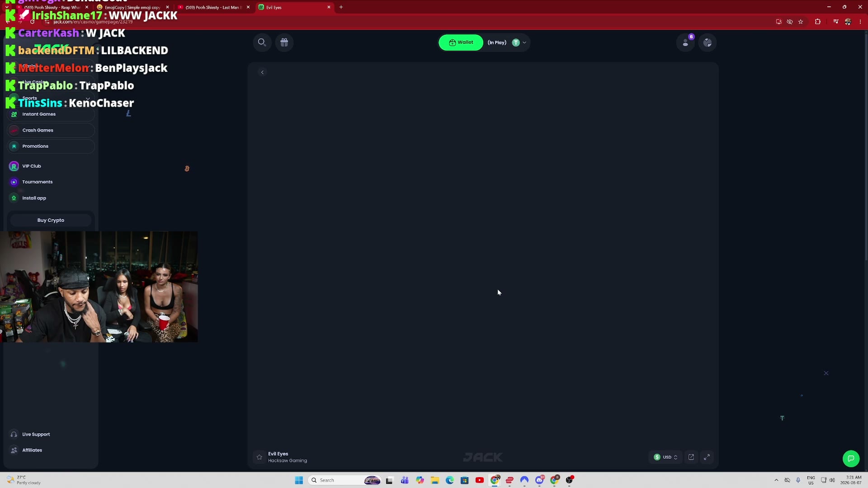Click the install app icon in address bar
868x488 pixels.
pos(778,22)
